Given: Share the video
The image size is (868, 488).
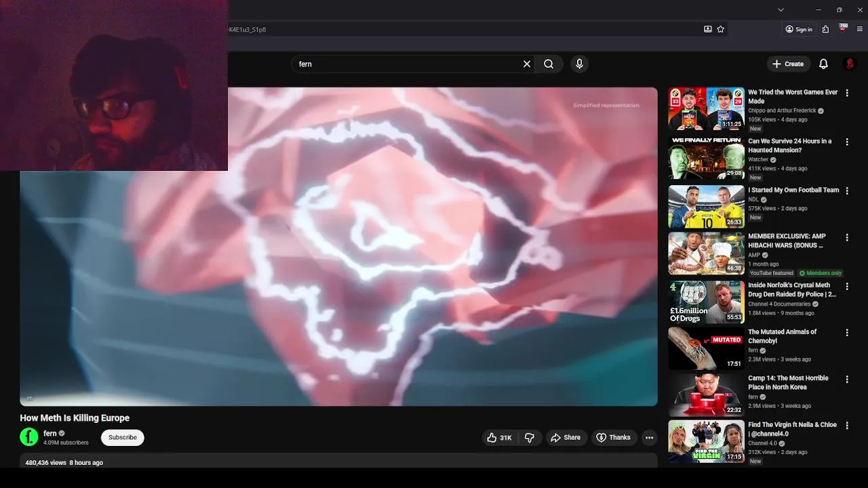Looking at the screenshot, I should tap(566, 438).
